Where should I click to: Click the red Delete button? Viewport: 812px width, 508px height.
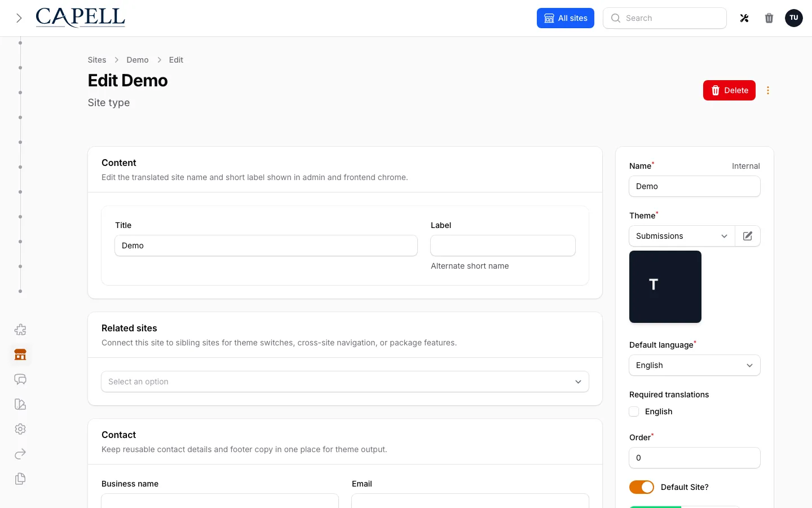[729, 90]
